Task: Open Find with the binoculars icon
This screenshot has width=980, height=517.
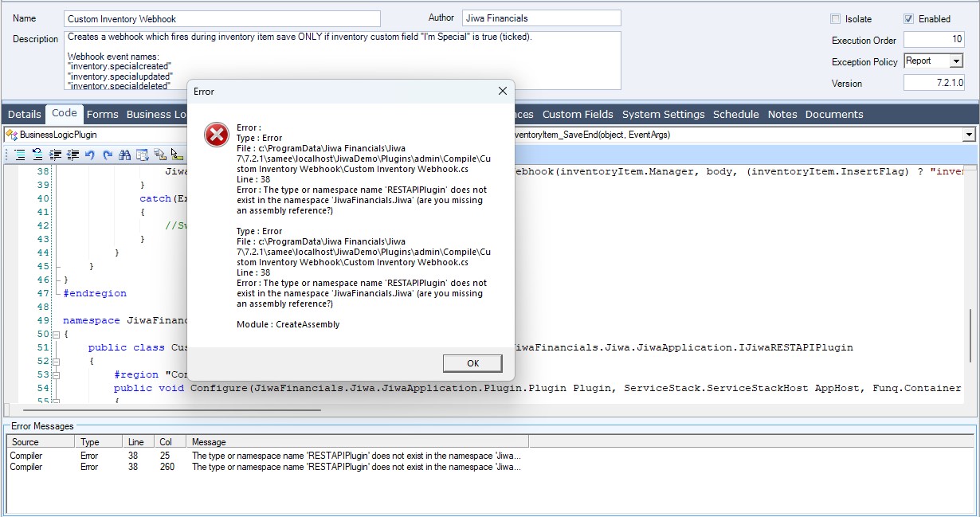Action: [124, 155]
